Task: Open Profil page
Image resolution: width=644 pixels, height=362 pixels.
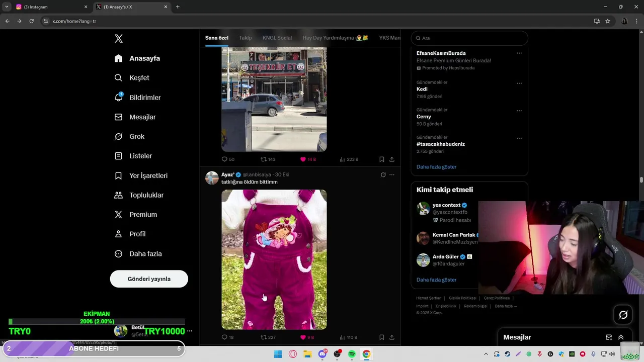Action: [x=130, y=234]
